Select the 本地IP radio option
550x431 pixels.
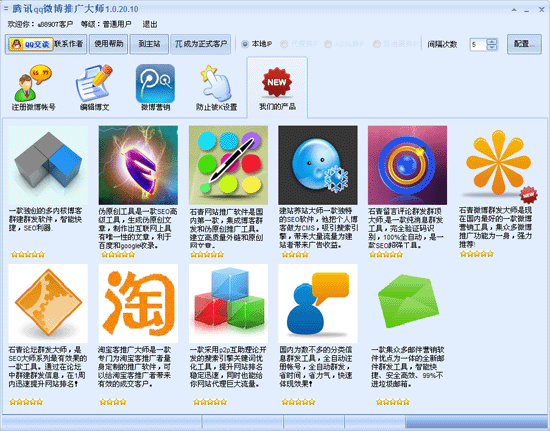[x=257, y=44]
